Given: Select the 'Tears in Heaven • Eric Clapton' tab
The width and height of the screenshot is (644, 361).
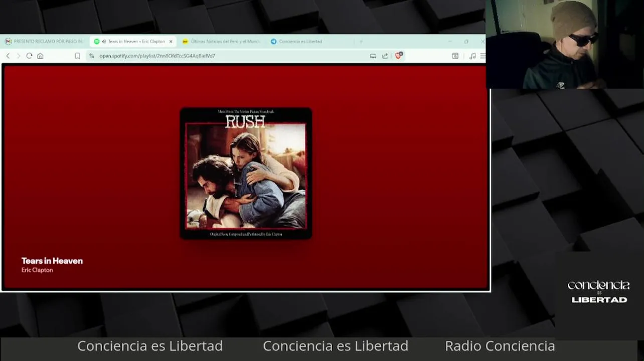Looking at the screenshot, I should [132, 42].
